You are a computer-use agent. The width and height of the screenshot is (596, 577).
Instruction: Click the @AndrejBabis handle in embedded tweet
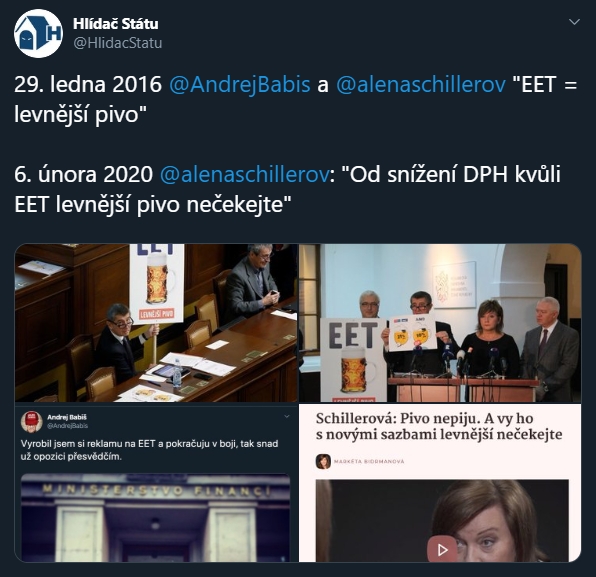coord(67,426)
